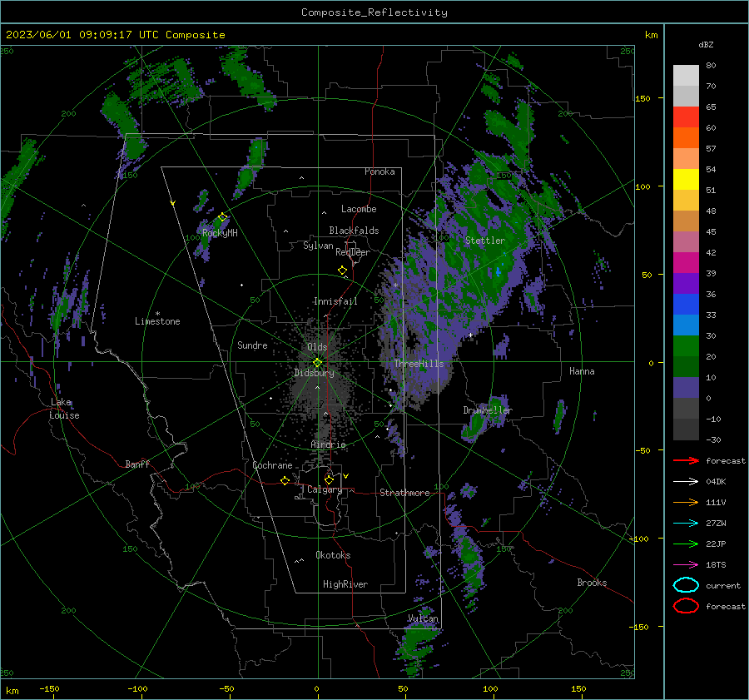Screen dimensions: 749x700
Task: Select the red 65 dBZ color swatch
Action: [686, 117]
